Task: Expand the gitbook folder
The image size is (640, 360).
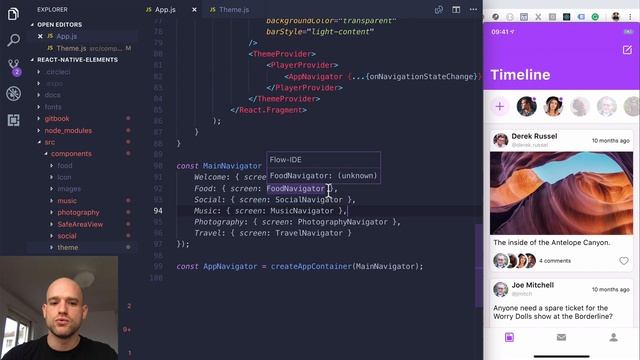Action: (x=57, y=119)
